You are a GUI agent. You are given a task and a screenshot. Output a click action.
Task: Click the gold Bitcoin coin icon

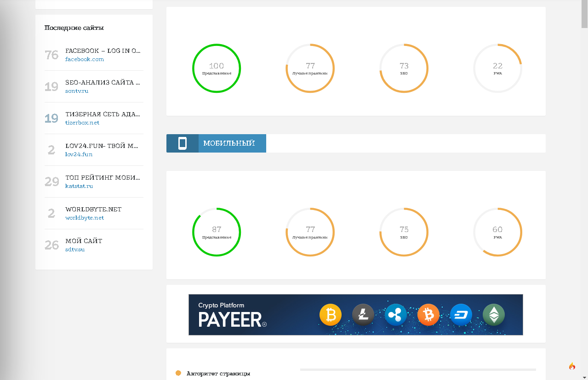tap(331, 315)
